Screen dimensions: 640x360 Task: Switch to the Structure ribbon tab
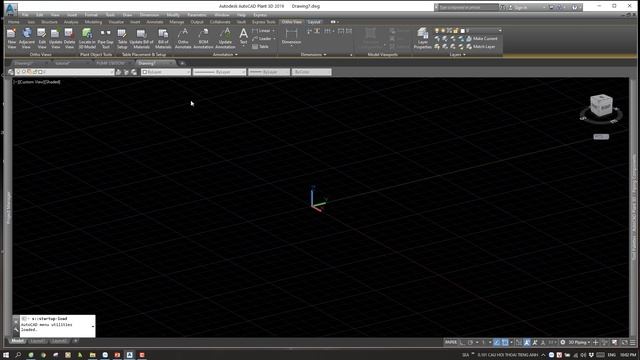pos(49,22)
